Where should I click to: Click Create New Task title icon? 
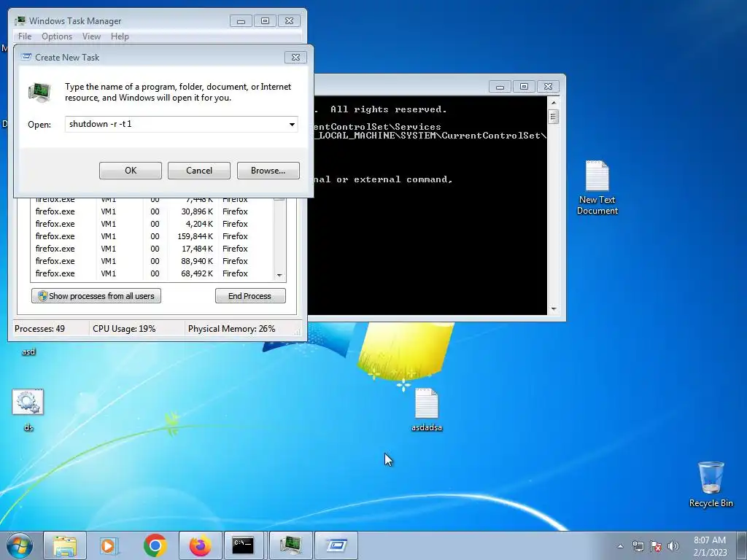(x=26, y=57)
